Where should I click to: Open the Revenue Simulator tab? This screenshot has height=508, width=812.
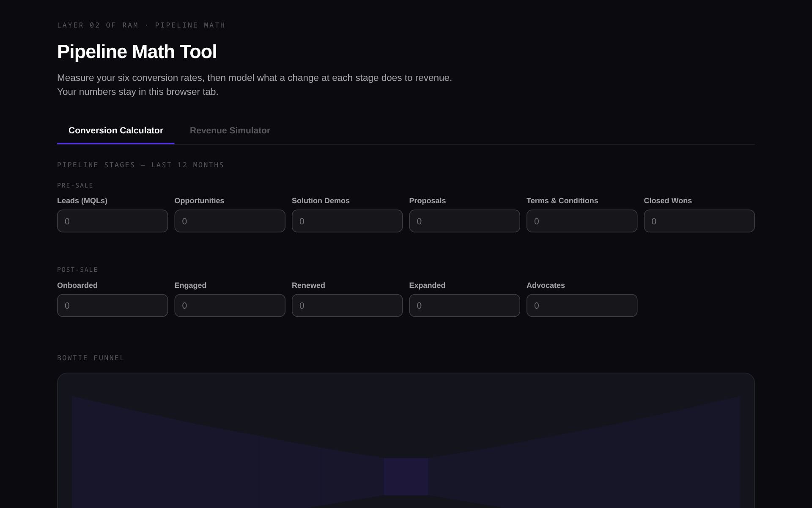click(x=230, y=130)
